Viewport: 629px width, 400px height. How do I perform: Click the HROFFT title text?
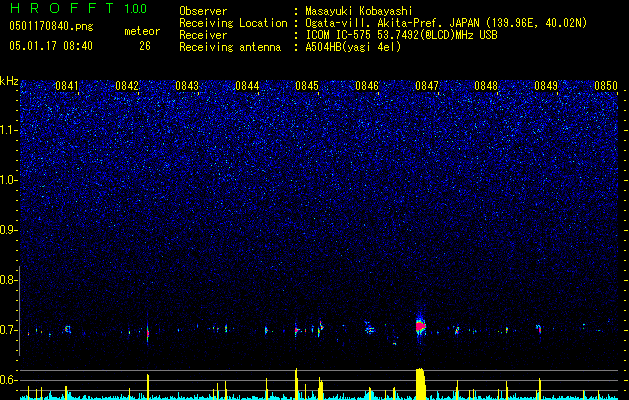point(62,8)
